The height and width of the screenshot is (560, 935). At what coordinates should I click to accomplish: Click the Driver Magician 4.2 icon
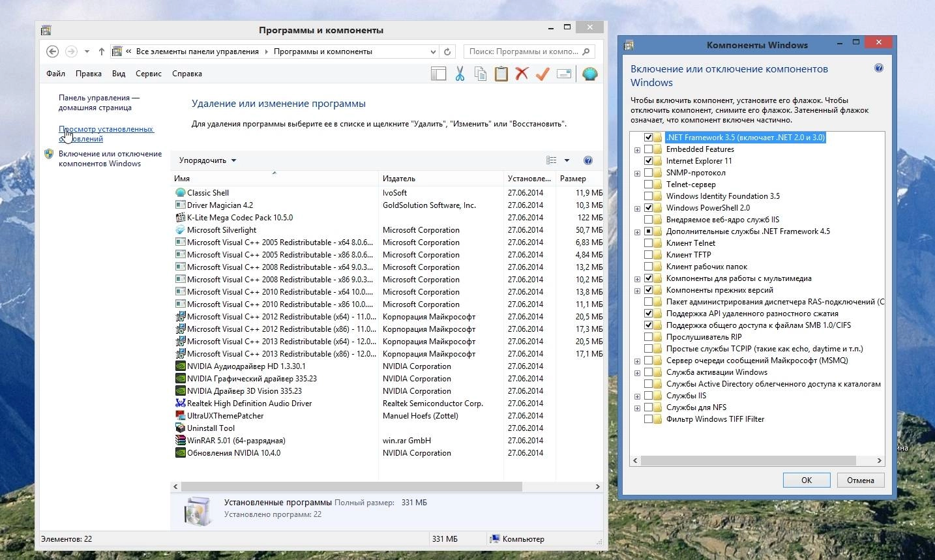tap(181, 205)
